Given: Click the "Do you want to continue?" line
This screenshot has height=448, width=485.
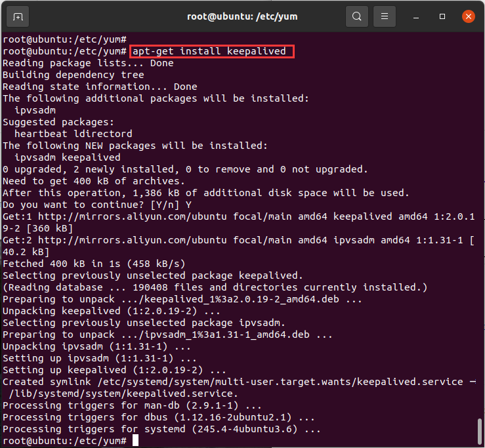Looking at the screenshot, I should (97, 205).
